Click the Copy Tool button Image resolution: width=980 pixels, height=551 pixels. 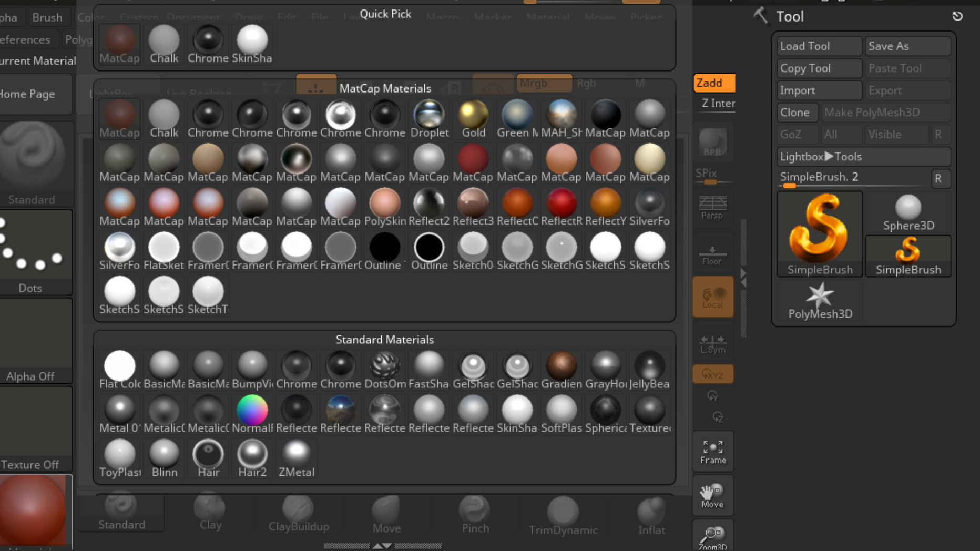point(819,68)
